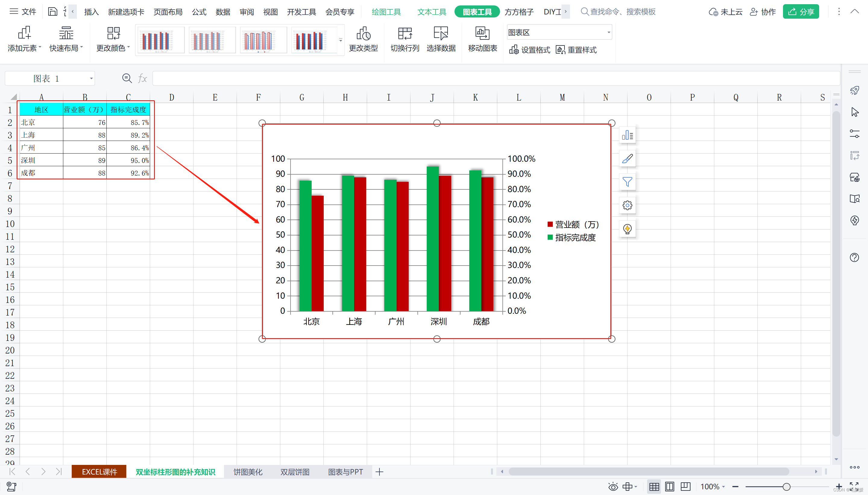Open the Name Box dropdown arrow
This screenshot has width=868, height=495.
pos(91,79)
